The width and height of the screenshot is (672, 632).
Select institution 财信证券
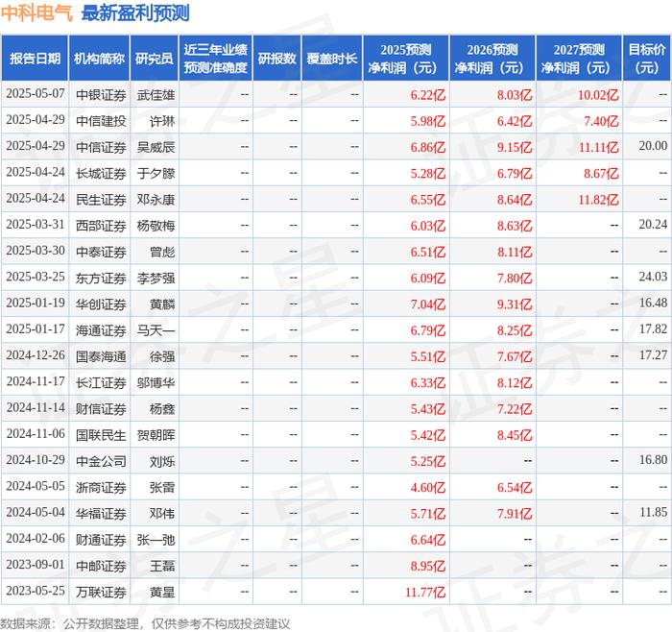tap(101, 408)
